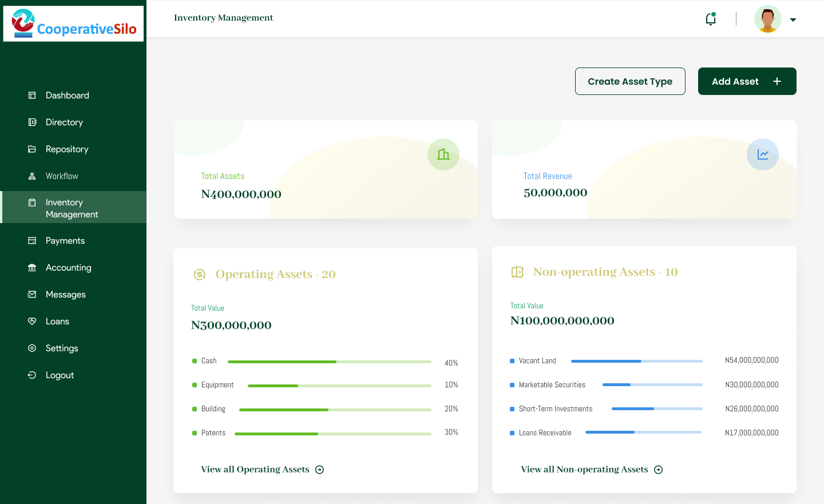Image resolution: width=824 pixels, height=504 pixels.
Task: Click the Non-operating Assets header icon
Action: point(517,272)
